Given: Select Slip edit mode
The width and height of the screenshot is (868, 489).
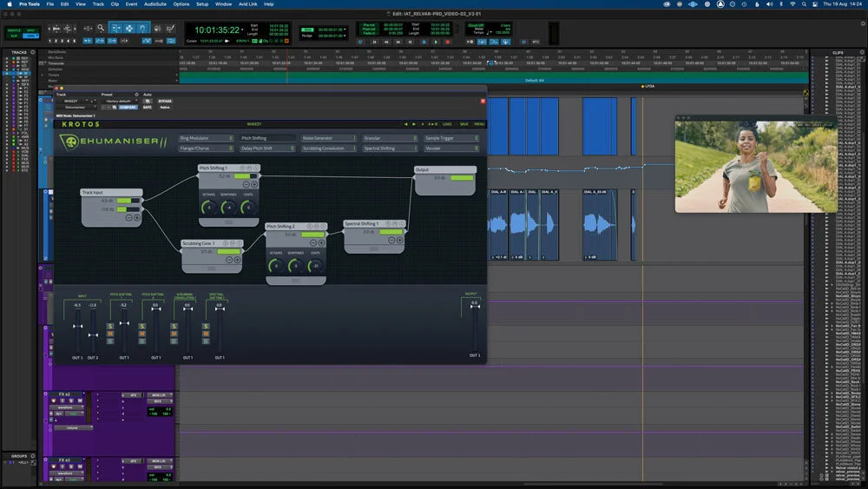Looking at the screenshot, I should pos(15,36).
